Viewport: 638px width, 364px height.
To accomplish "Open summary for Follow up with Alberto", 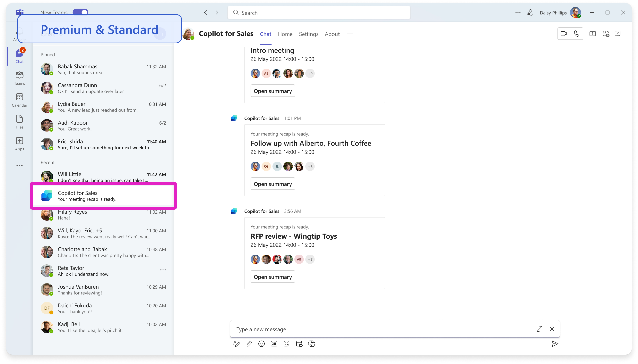I will click(272, 184).
